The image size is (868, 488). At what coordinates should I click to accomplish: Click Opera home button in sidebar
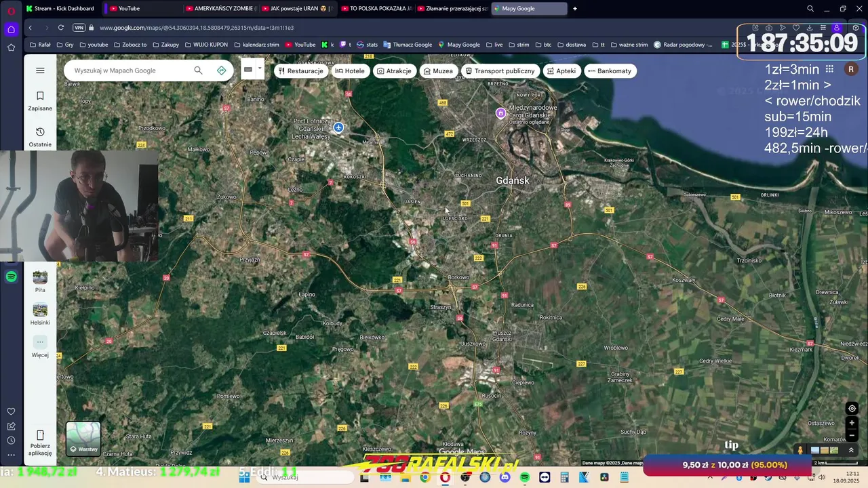tap(11, 29)
